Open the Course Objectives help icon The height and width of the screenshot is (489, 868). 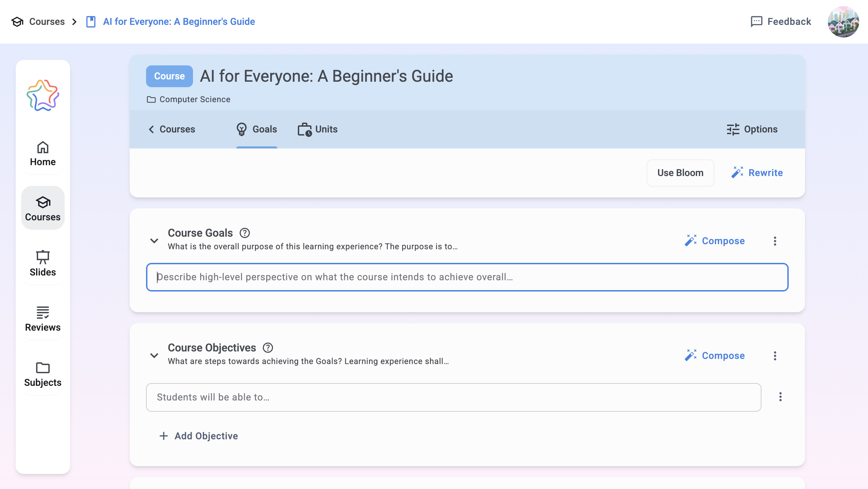pos(268,348)
